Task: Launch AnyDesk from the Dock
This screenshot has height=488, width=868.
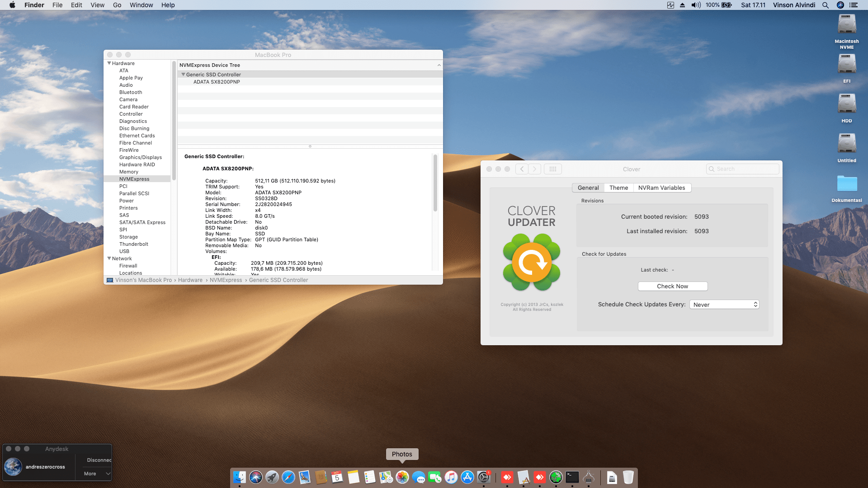Action: [x=507, y=477]
